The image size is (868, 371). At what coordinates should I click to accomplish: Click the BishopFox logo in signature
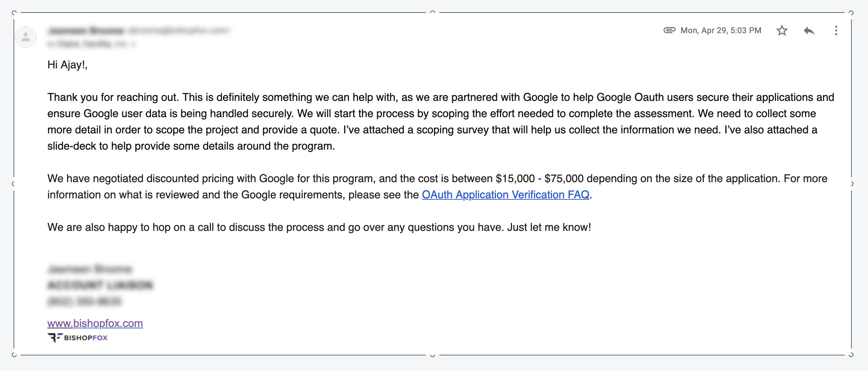(78, 337)
